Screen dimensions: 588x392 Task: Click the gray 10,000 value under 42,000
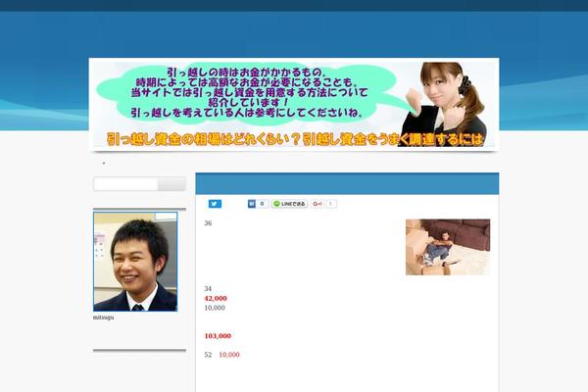(x=215, y=308)
